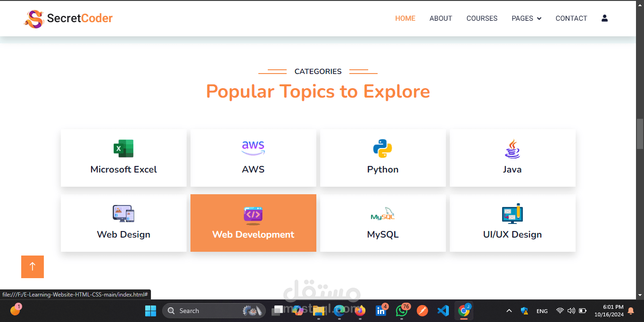Open the user account icon
644x322 pixels.
coord(604,18)
